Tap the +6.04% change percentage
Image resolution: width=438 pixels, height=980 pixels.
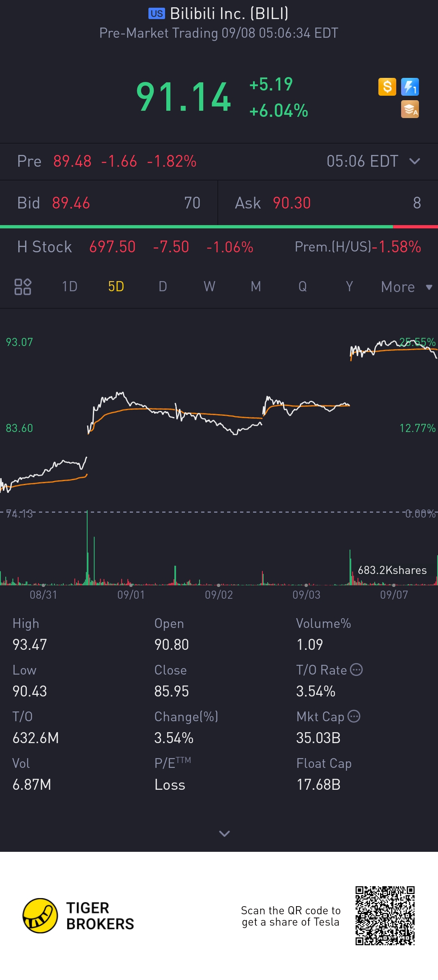279,111
